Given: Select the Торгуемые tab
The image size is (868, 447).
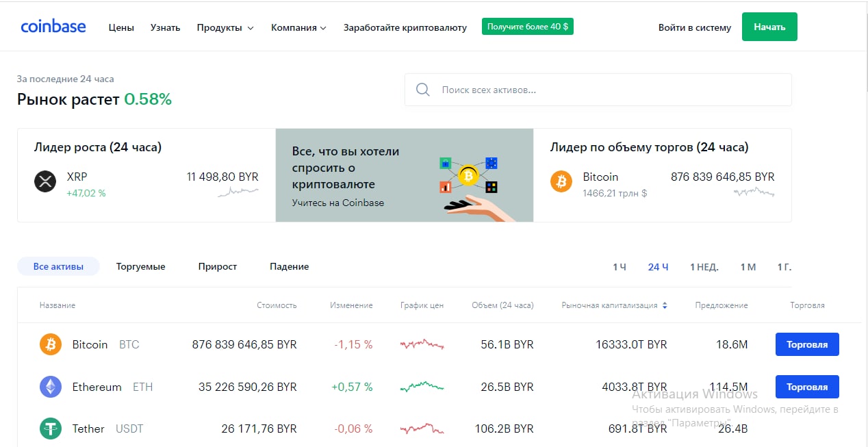Looking at the screenshot, I should point(141,266).
